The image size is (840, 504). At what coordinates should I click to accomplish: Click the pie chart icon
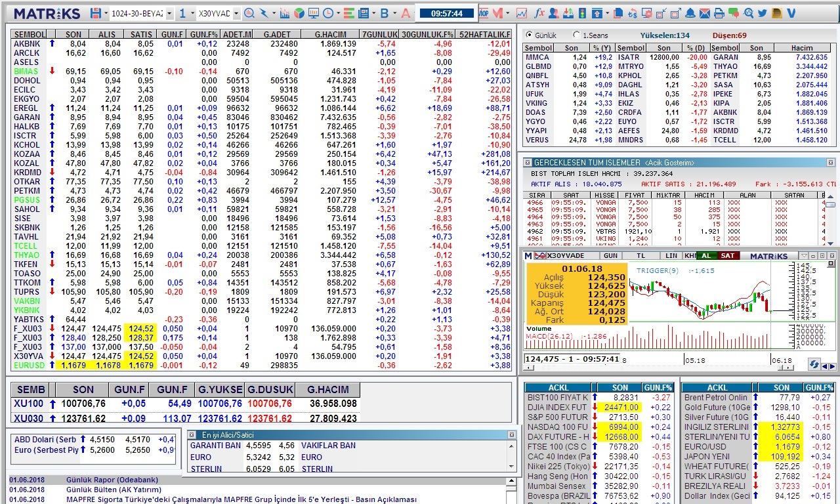[299, 13]
